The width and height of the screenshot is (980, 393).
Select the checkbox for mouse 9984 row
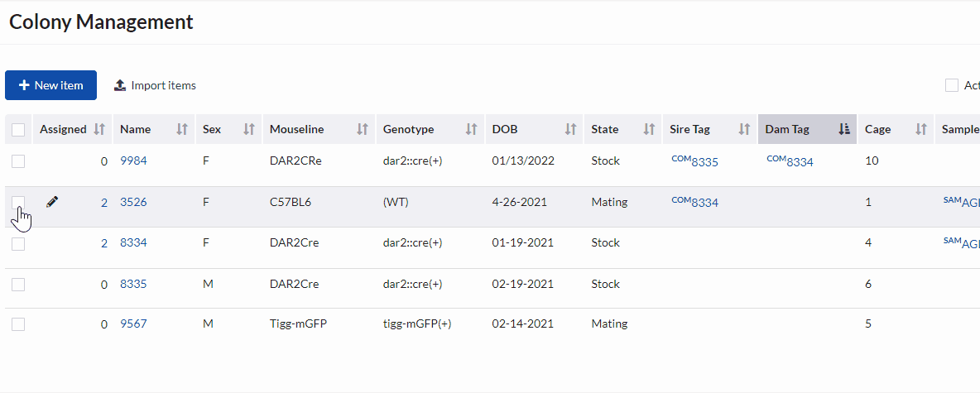[x=18, y=161]
